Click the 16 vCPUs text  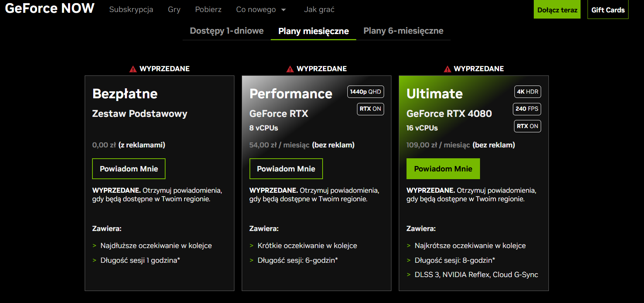tap(422, 128)
